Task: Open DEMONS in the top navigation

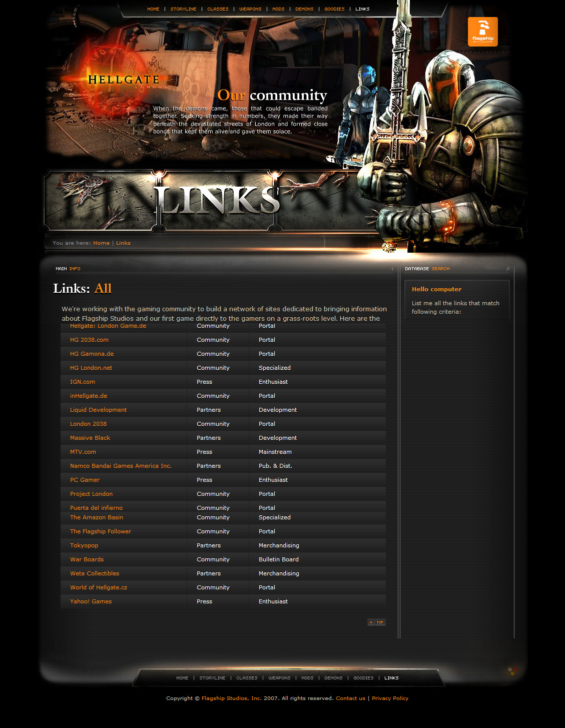Action: pyautogui.click(x=304, y=9)
